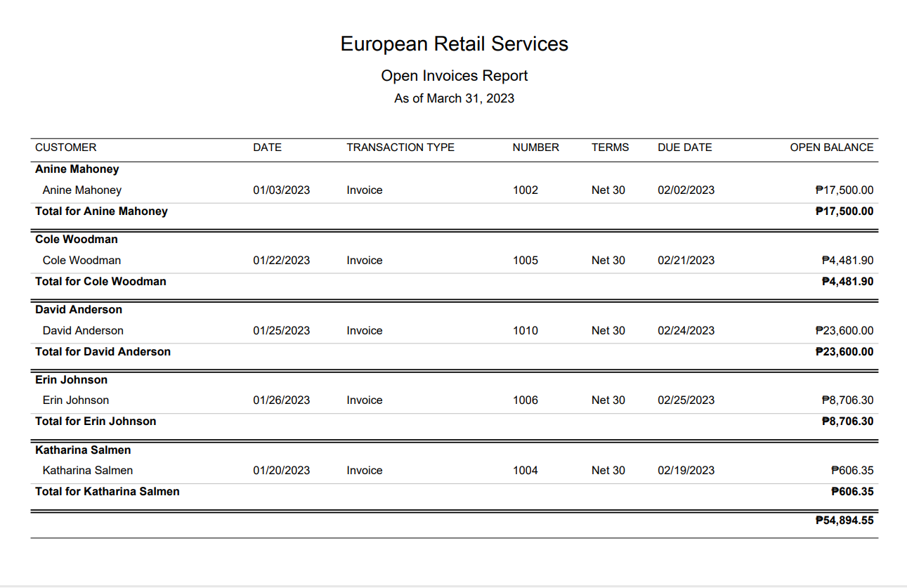This screenshot has height=588, width=907.
Task: Click Cole Woodman in the invoice 1005 row
Action: click(81, 261)
